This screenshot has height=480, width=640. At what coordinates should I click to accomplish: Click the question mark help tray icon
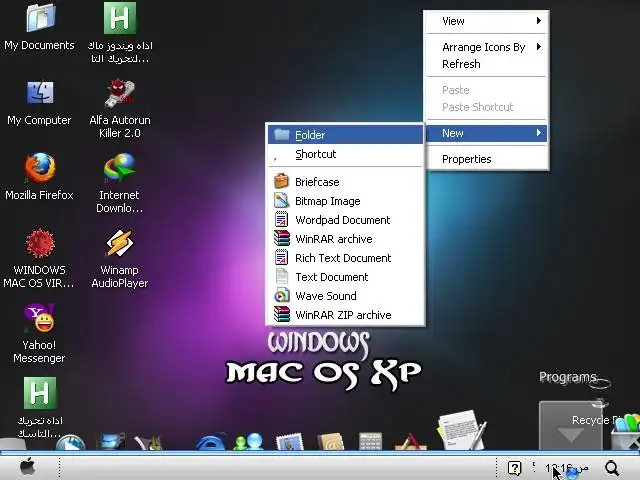tap(514, 468)
